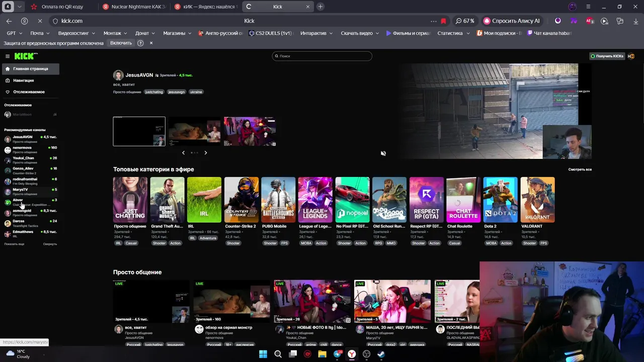This screenshot has height=362, width=644.
Task: Open Gonzo_Aliev in recommended channels
Action: click(x=30, y=171)
